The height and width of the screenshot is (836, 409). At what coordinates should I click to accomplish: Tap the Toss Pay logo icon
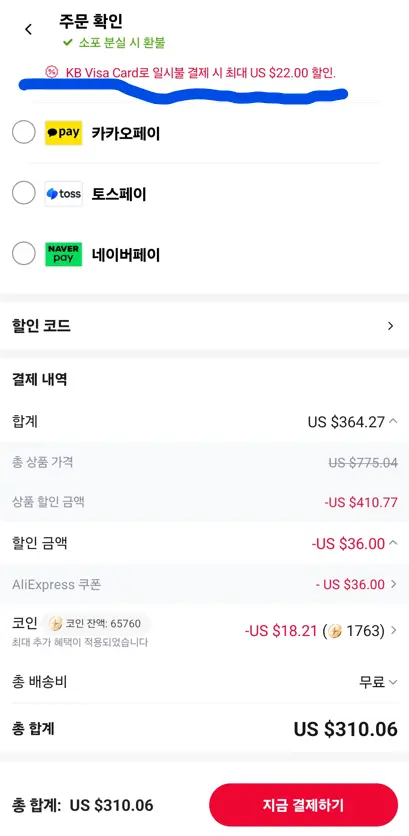(x=63, y=194)
